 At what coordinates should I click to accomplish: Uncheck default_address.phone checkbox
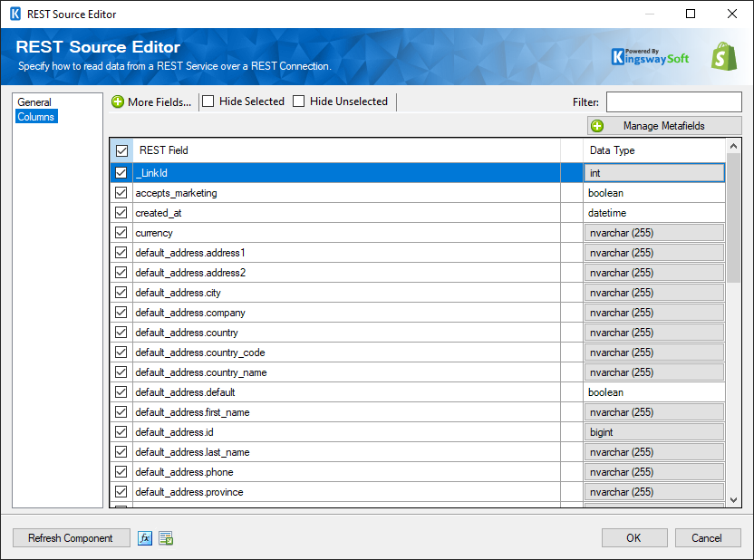point(121,472)
